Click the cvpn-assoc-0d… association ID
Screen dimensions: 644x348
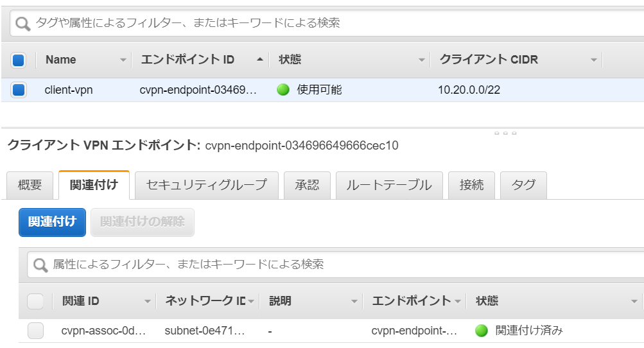click(x=103, y=331)
